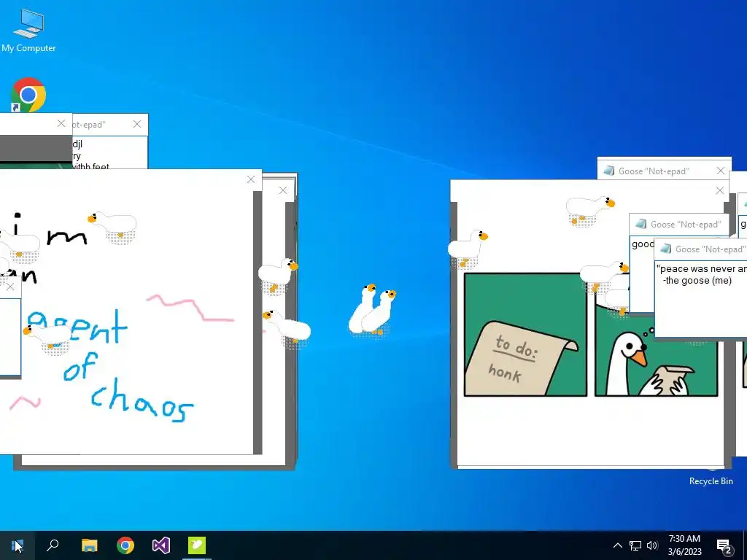Click the goose on the comic window's left edge

tap(468, 248)
